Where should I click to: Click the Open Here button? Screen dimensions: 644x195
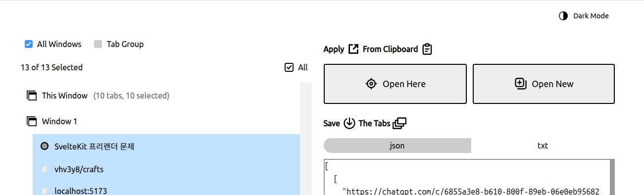coord(395,84)
